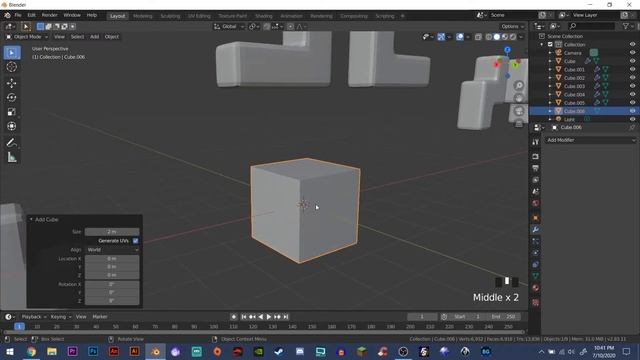The width and height of the screenshot is (640, 360).
Task: Open Chrome from the Windows taskbar
Action: click(x=31, y=351)
